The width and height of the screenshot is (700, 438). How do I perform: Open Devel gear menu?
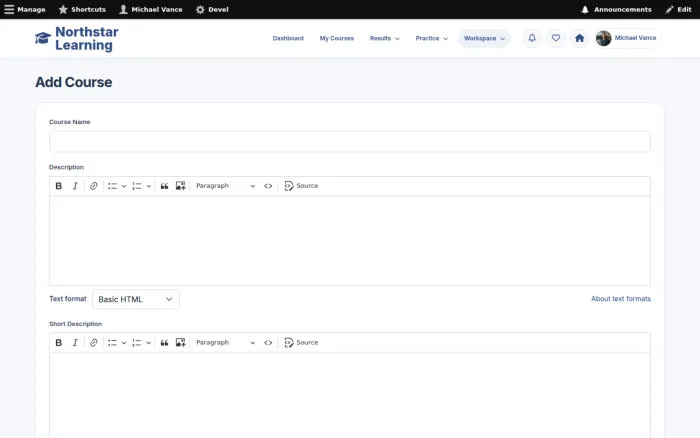coord(212,9)
